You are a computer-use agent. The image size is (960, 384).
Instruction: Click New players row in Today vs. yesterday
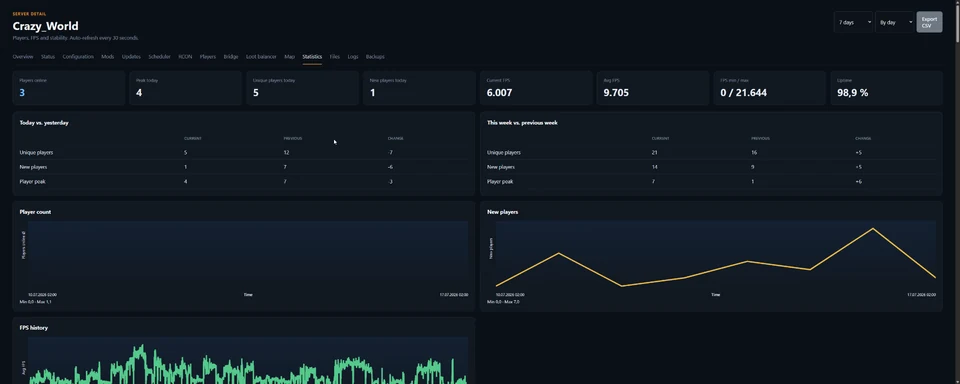244,167
